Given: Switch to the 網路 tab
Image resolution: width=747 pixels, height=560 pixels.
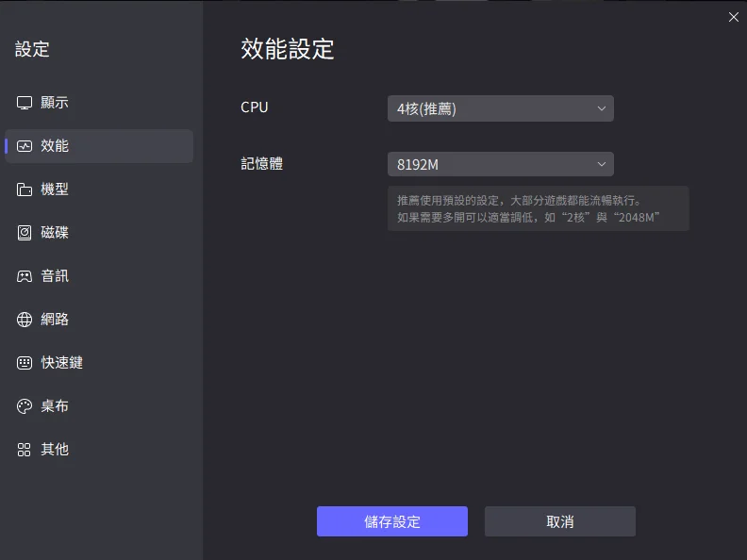Looking at the screenshot, I should (99, 319).
